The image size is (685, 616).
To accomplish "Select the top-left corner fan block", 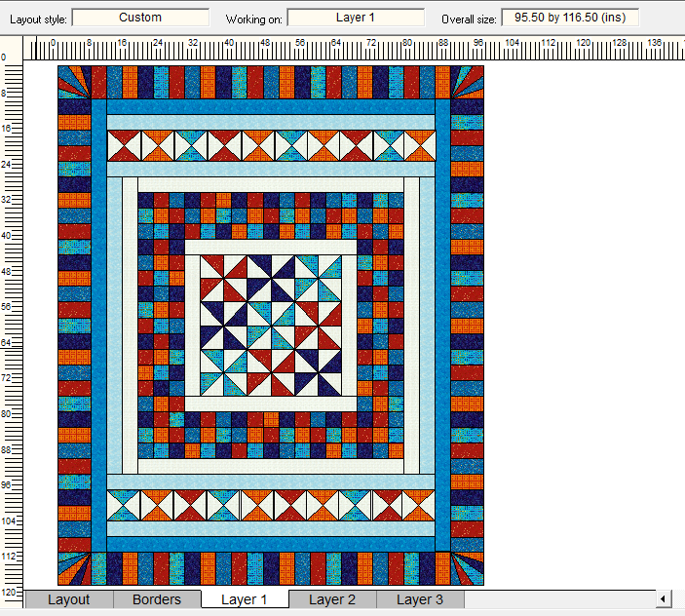I will tap(74, 82).
